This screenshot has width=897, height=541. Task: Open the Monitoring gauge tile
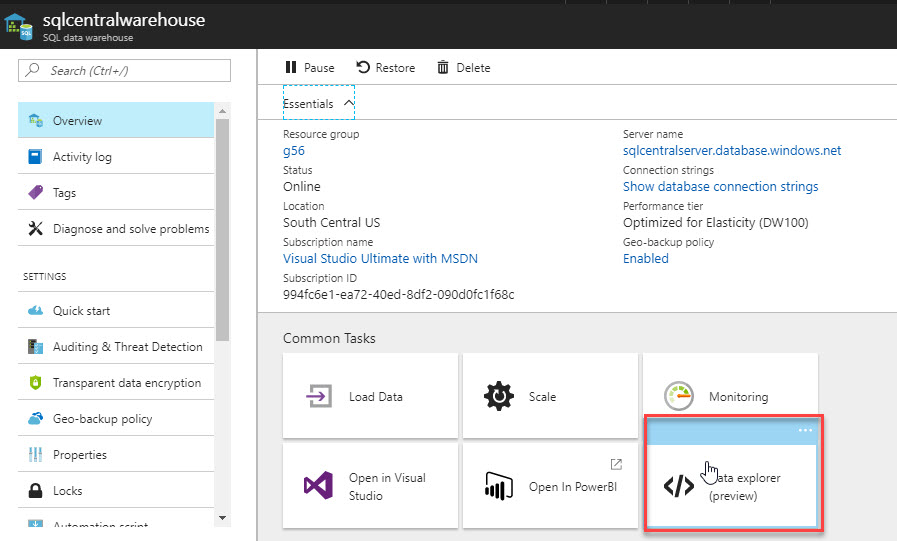click(x=730, y=396)
